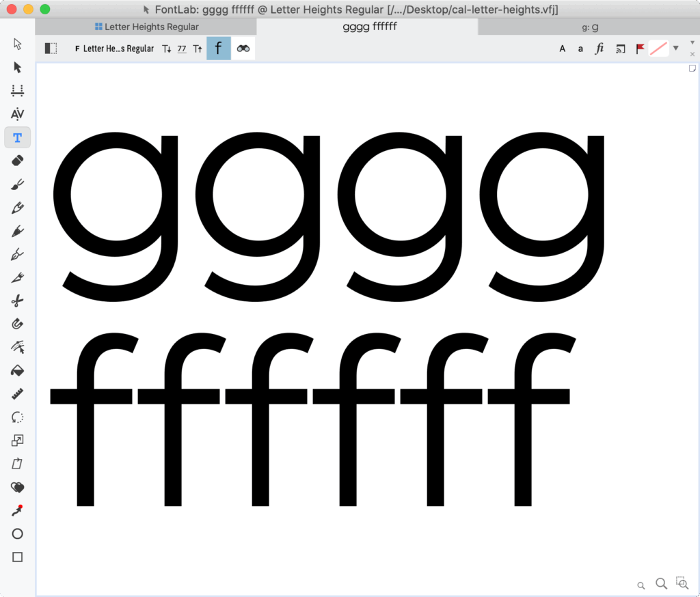This screenshot has width=700, height=597.
Task: Switch to the Letter Heights Regular tab
Action: 146,27
